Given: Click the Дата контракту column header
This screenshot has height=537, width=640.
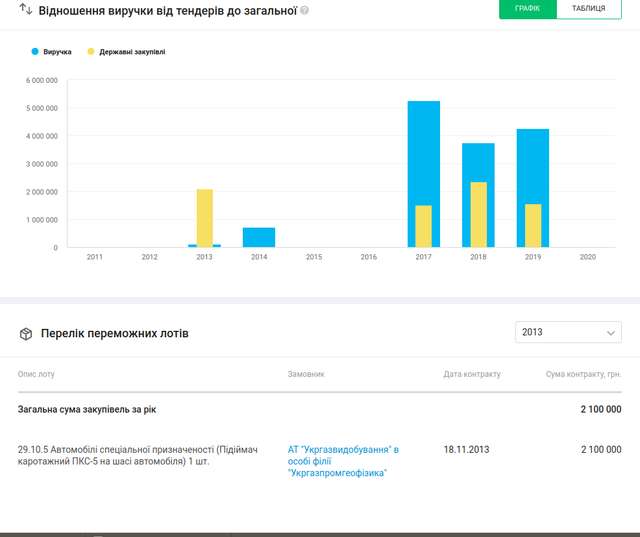Looking at the screenshot, I should point(472,374).
